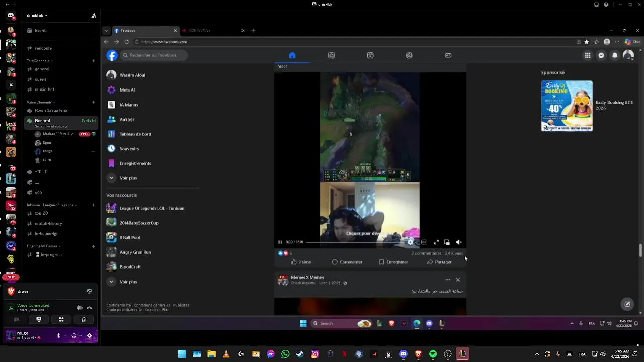Open Discord help icon in title bar

[x=606, y=4]
